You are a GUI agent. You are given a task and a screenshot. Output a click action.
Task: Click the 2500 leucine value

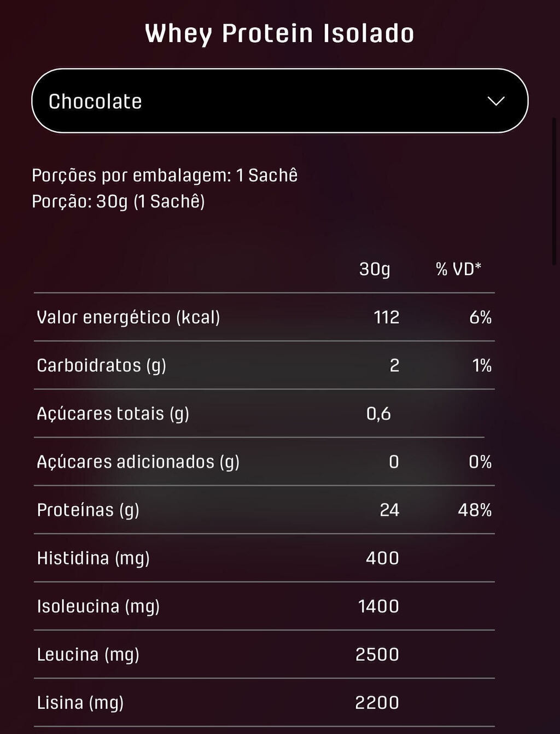[377, 654]
